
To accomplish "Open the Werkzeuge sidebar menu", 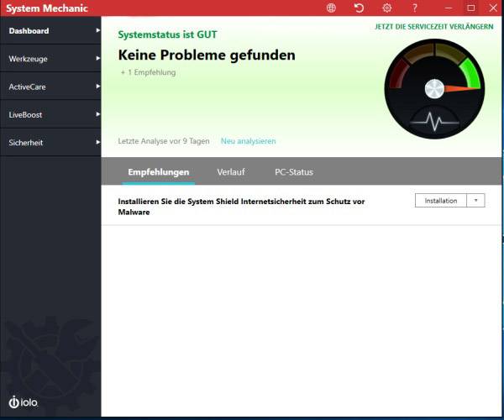I will 50,59.
